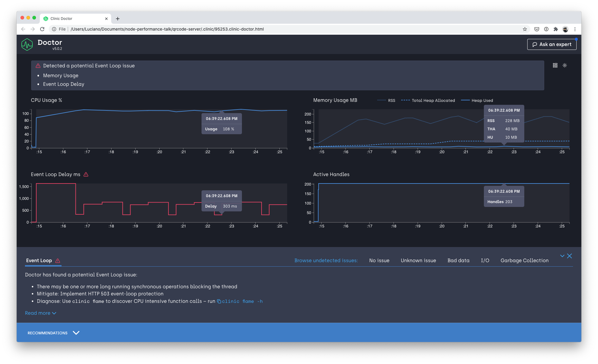Open the Pocket save icon
The image size is (598, 364).
point(537,29)
